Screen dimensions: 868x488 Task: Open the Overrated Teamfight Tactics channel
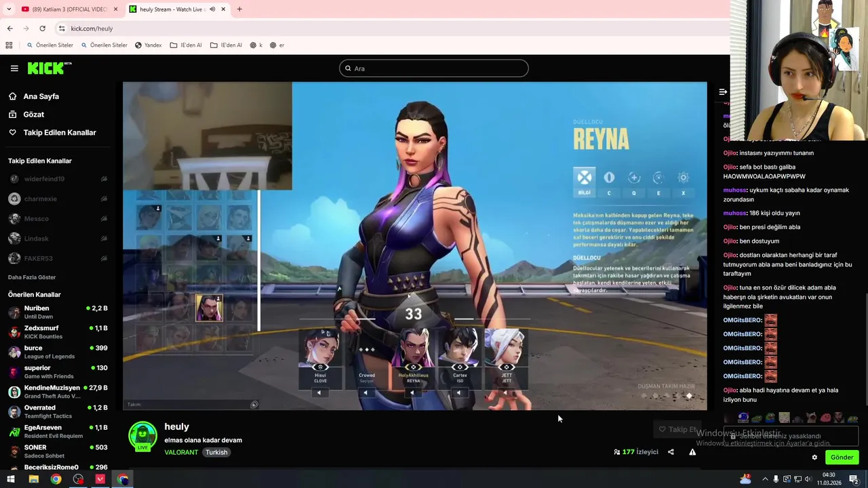point(58,411)
